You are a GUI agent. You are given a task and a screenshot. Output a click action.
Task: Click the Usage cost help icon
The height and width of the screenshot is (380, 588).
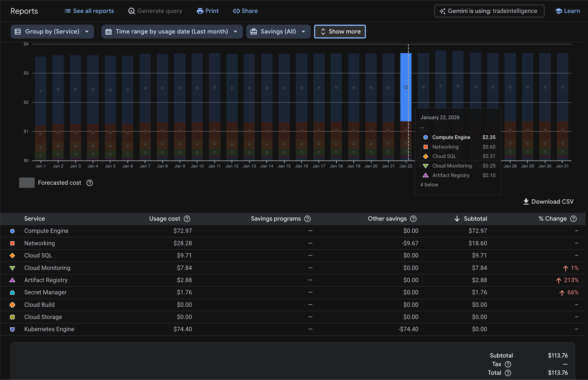point(187,219)
